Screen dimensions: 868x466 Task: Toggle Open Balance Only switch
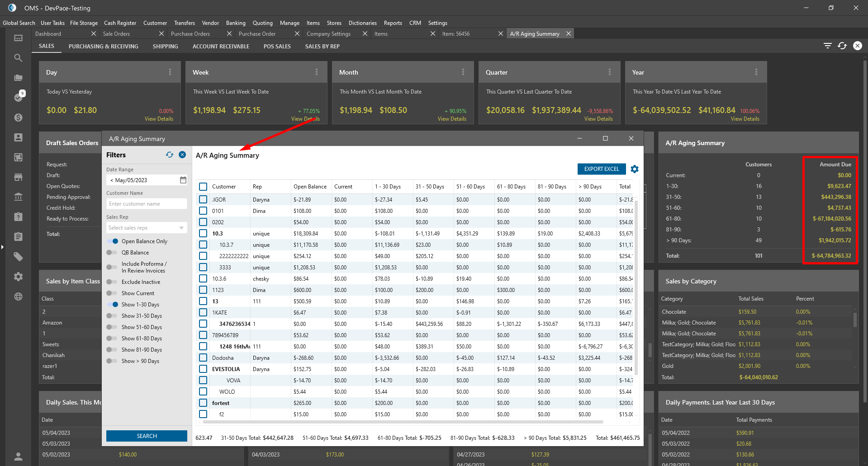coord(112,241)
